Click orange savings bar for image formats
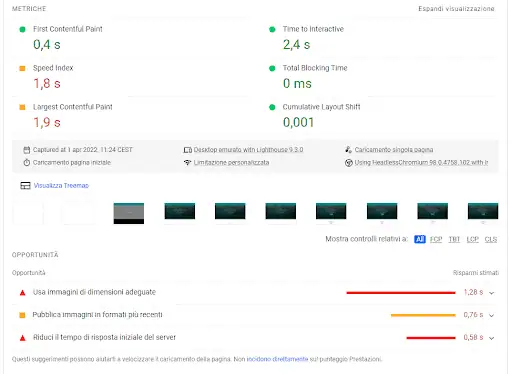Viewport: 512px width, 374px height. (423, 315)
